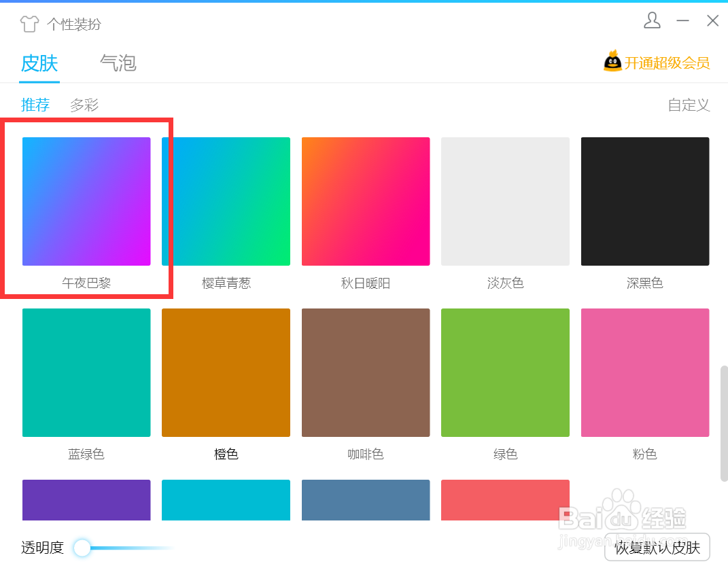The image size is (728, 566).
Task: Apply the 秋日暖阳 gradient skin
Action: (366, 201)
